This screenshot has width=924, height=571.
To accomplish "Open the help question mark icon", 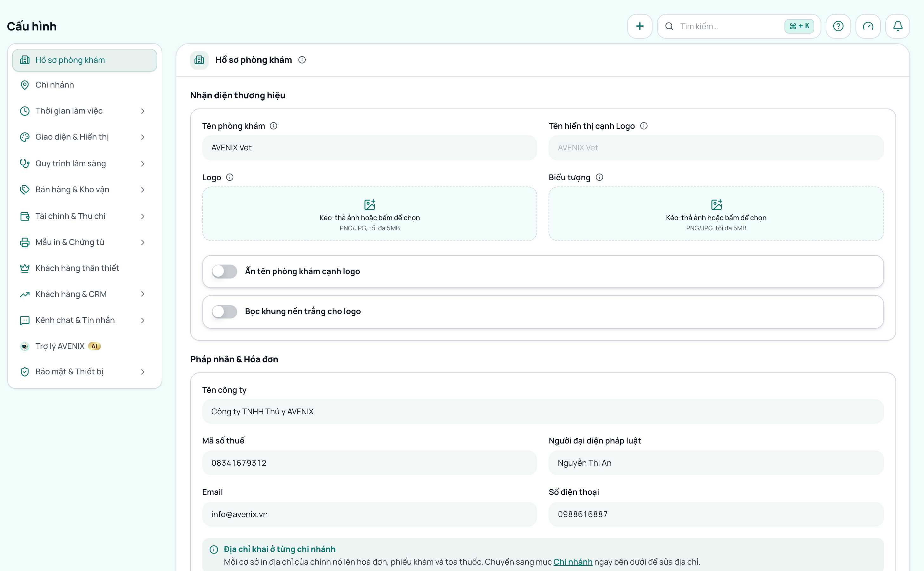I will pos(838,26).
